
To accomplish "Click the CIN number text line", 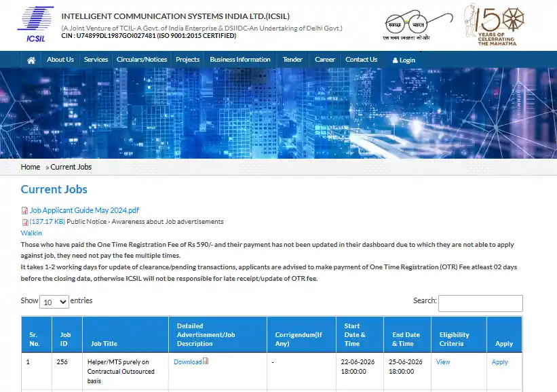I will point(149,36).
